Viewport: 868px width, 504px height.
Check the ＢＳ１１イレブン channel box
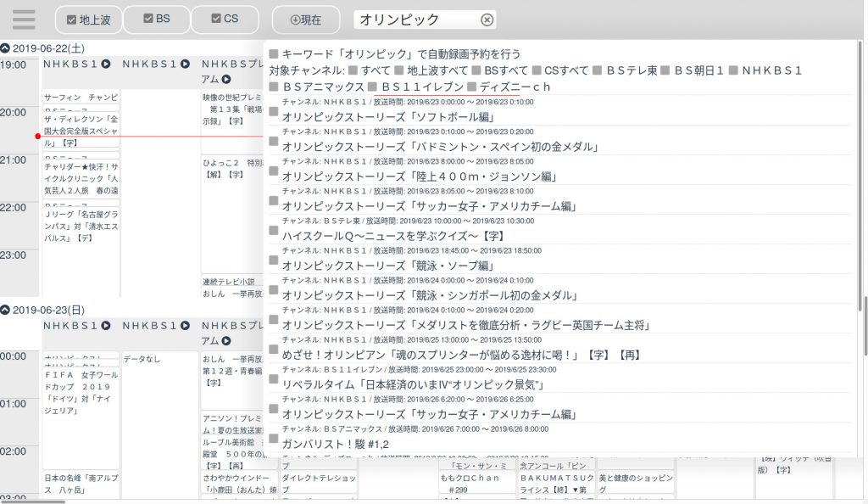pyautogui.click(x=372, y=87)
